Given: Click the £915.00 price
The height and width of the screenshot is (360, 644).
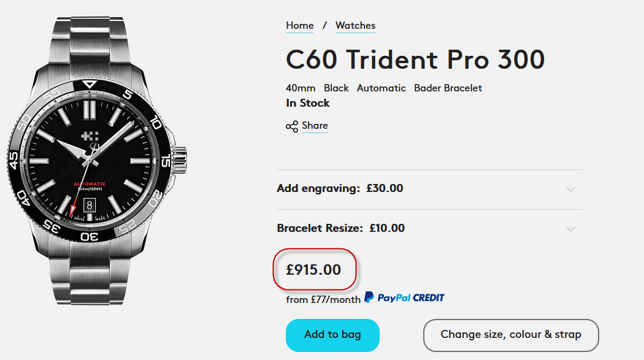Looking at the screenshot, I should (314, 269).
